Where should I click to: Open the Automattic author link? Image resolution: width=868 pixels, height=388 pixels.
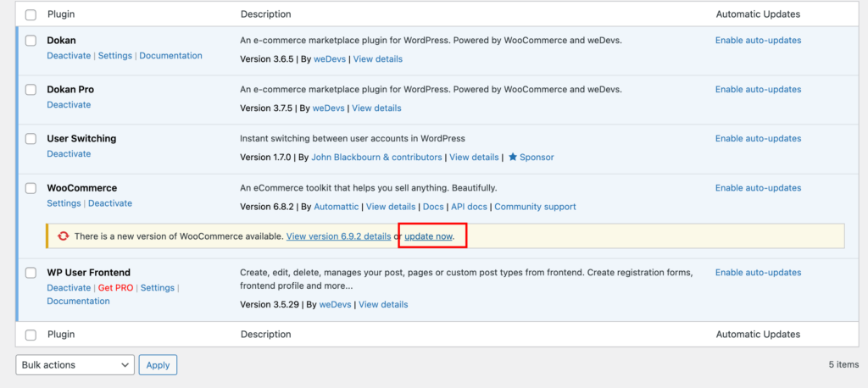click(336, 207)
